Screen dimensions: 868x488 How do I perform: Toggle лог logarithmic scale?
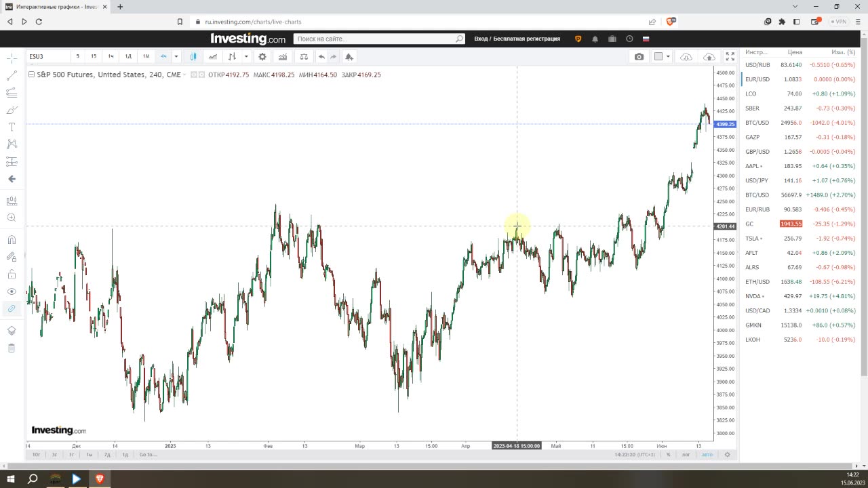[x=686, y=454]
